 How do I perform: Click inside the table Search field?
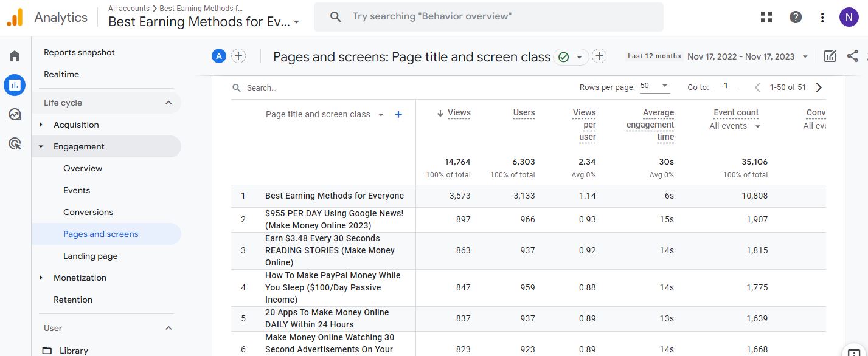click(x=274, y=87)
